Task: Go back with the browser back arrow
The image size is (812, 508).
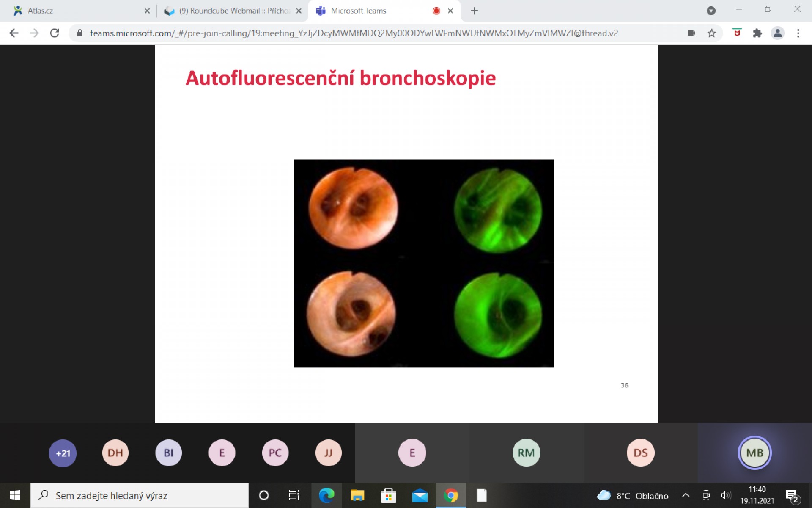Action: 14,33
